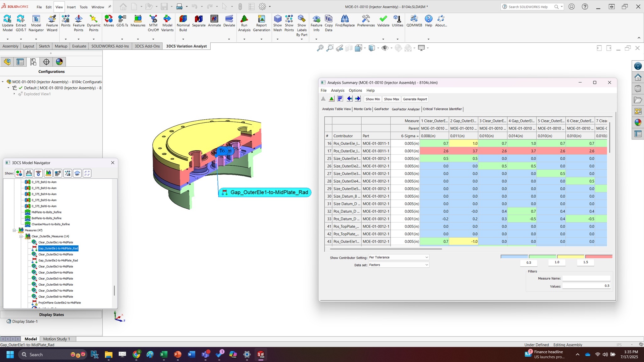644x362 pixels.
Task: Open the Data set Factors dropdown
Action: [398, 265]
